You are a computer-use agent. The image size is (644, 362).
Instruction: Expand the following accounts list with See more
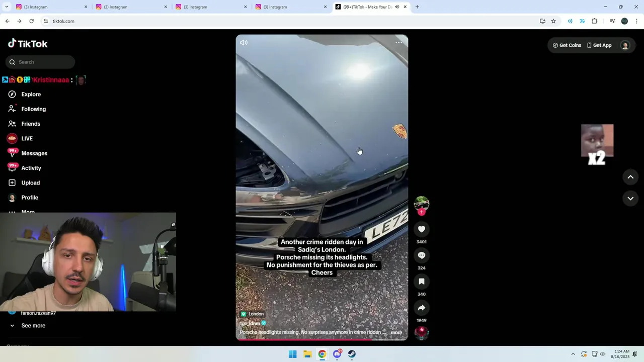[x=33, y=326]
